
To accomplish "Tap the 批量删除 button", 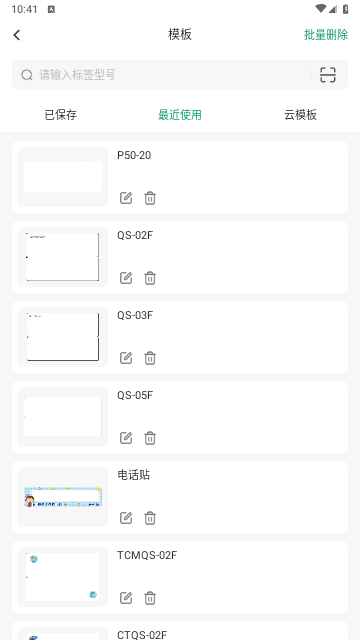I will pyautogui.click(x=326, y=35).
